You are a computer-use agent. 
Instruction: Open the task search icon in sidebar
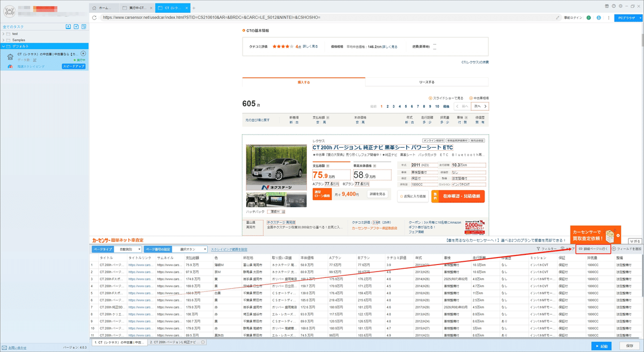85,26
